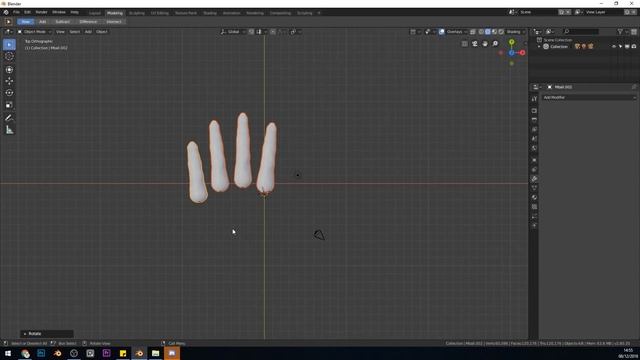This screenshot has height=360, width=640.
Task: Click the Blender logo menu icon
Action: [6, 12]
